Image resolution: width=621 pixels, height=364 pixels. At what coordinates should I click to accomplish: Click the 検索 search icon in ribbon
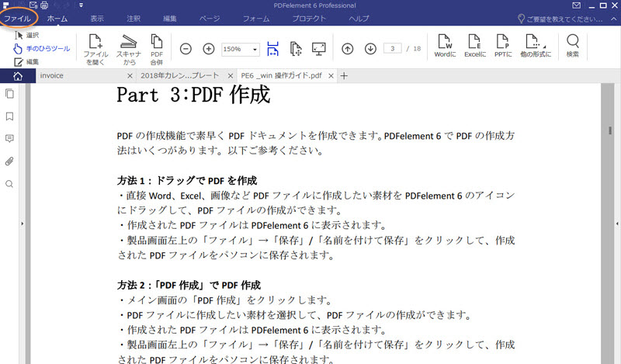[x=573, y=46]
